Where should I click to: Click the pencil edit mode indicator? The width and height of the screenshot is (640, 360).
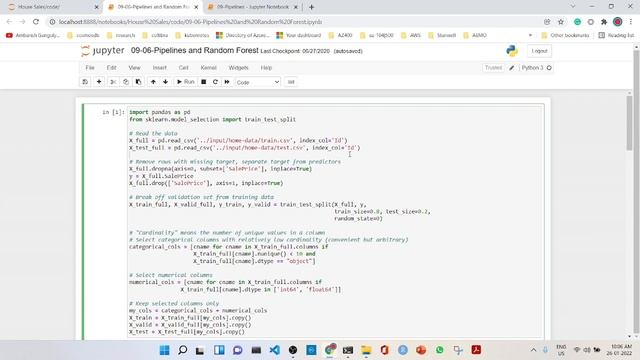[x=511, y=68]
